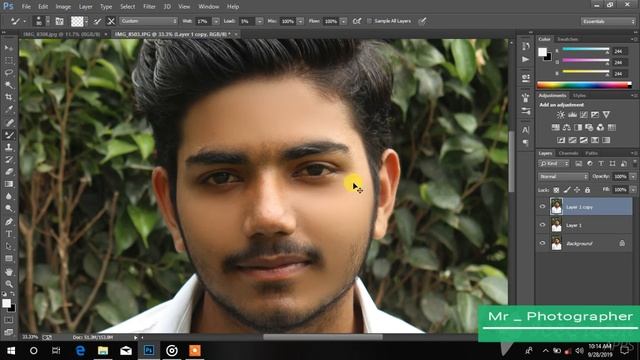The width and height of the screenshot is (640, 360).
Task: Open File Explorer from the taskbar
Action: pyautogui.click(x=103, y=351)
